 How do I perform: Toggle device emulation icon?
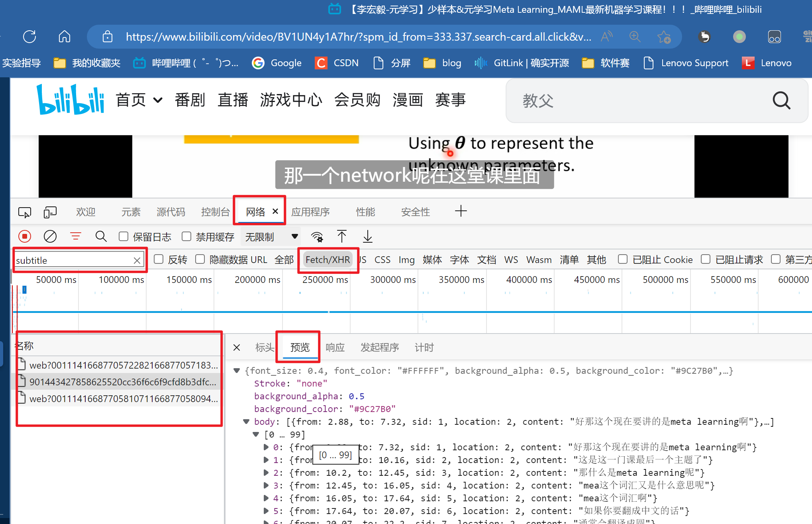pyautogui.click(x=50, y=212)
